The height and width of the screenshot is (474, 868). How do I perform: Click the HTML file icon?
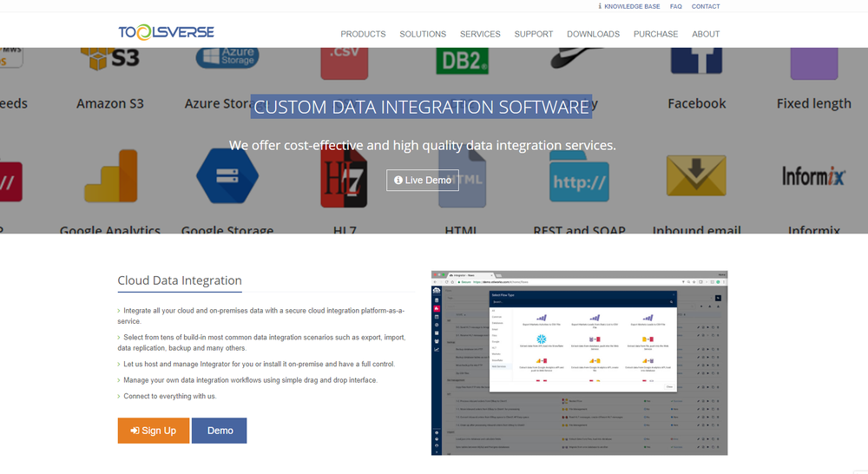pos(463,178)
